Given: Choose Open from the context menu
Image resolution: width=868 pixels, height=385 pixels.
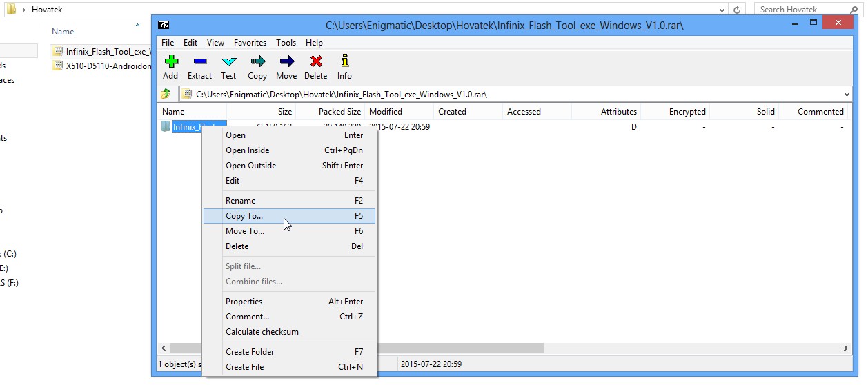Looking at the screenshot, I should [x=289, y=135].
